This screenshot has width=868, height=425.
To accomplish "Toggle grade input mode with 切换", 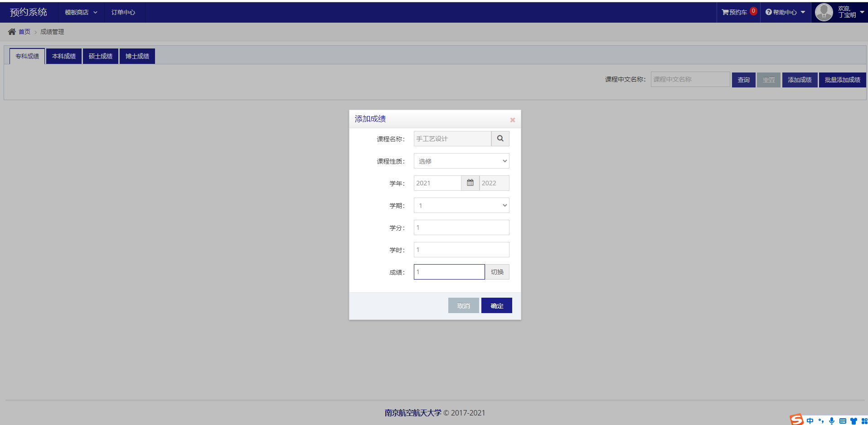I will click(497, 272).
